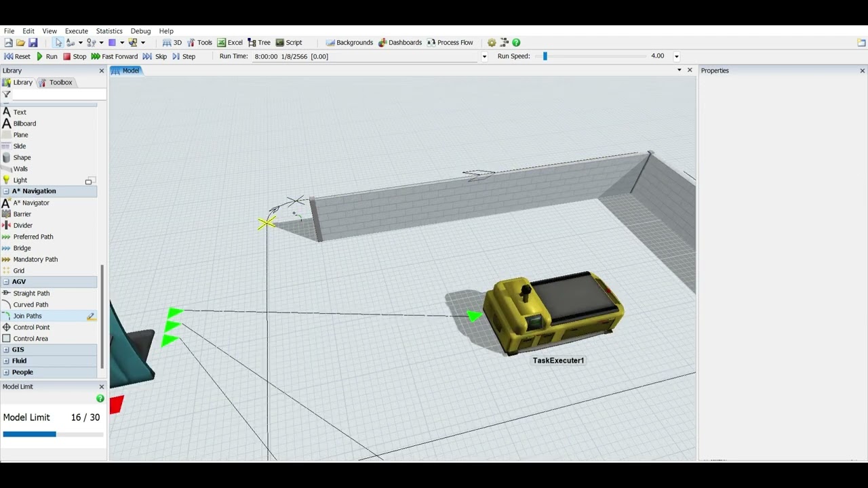Open the 3D view

coord(172,43)
